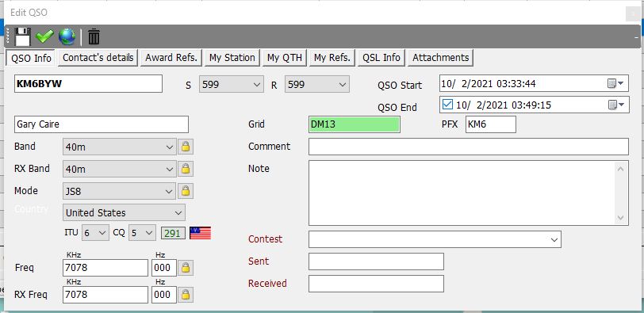644x313 pixels.
Task: Expand the RX Band dropdown
Action: pos(120,169)
